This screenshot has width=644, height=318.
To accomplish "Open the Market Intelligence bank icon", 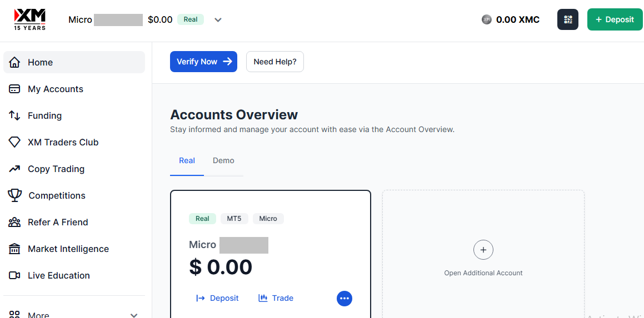I will pos(15,249).
